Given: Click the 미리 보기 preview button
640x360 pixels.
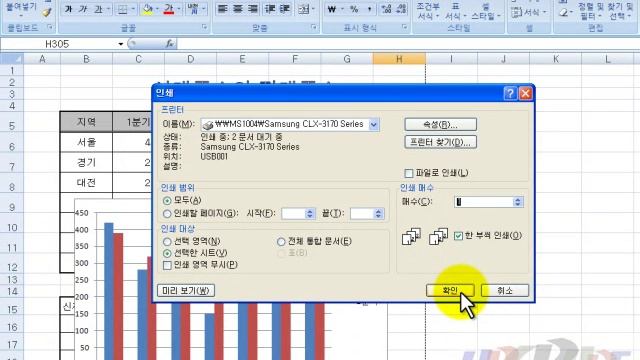Looking at the screenshot, I should coord(186,291).
